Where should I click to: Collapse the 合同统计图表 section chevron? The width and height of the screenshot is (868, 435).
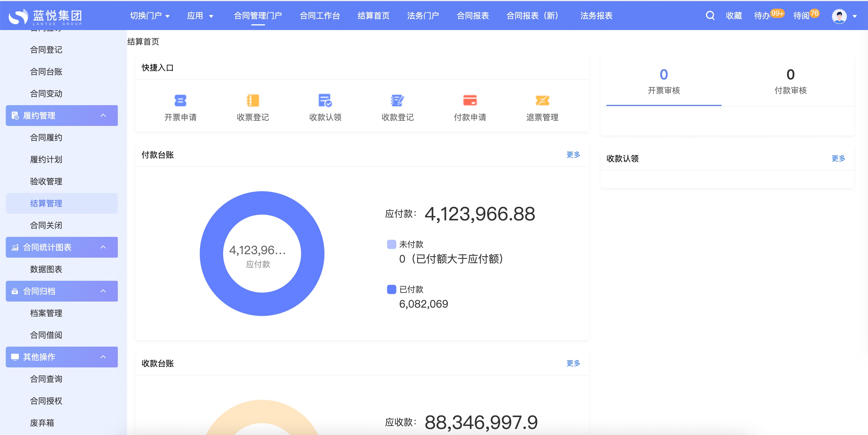pyautogui.click(x=103, y=247)
